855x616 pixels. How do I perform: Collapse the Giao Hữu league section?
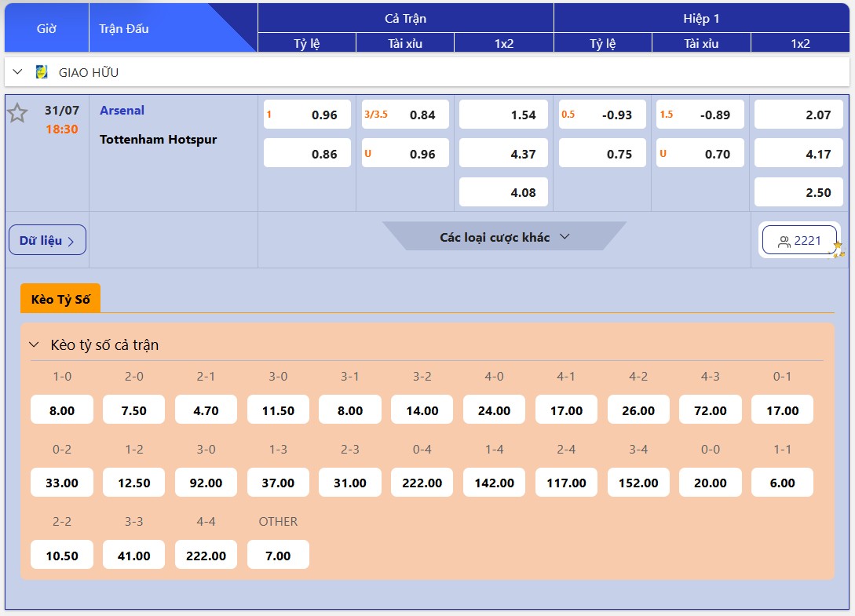click(18, 72)
